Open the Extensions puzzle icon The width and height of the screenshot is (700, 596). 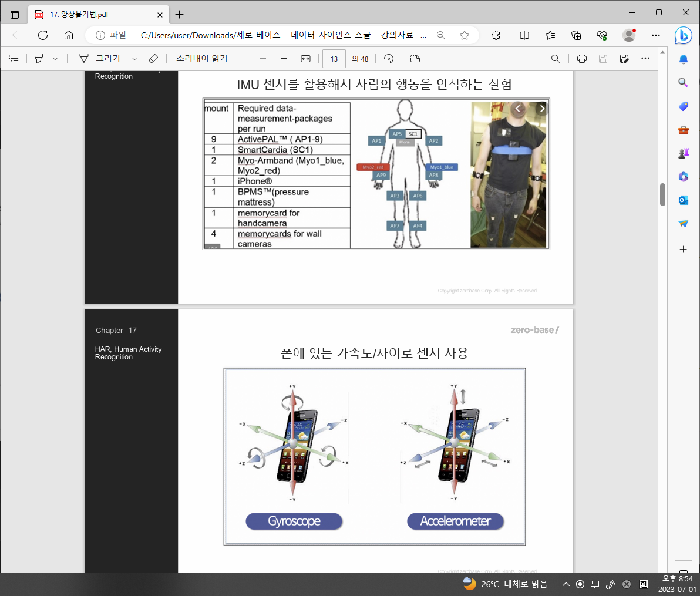[x=496, y=35]
